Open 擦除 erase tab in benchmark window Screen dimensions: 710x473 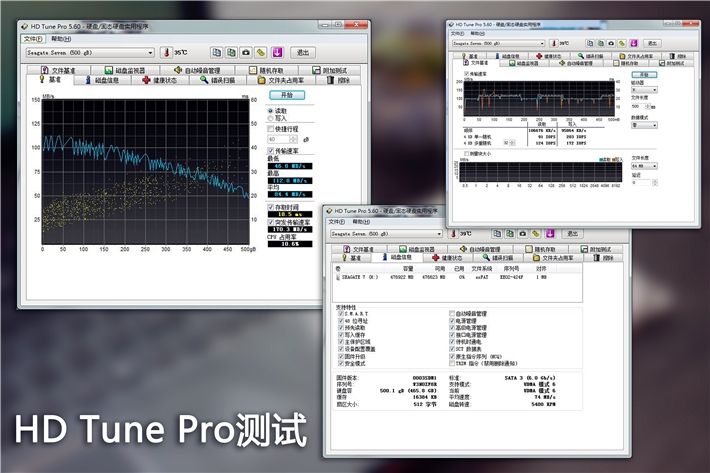339,80
